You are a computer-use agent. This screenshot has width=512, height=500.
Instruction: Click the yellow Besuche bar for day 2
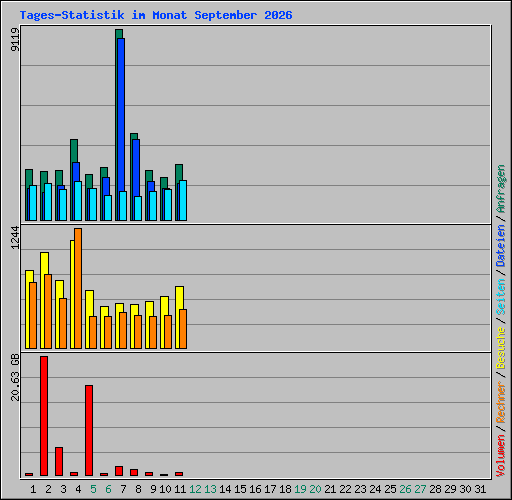click(43, 300)
